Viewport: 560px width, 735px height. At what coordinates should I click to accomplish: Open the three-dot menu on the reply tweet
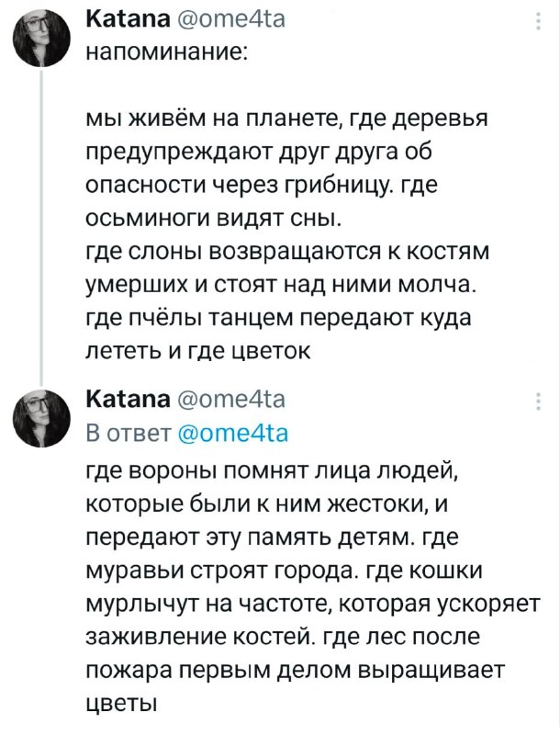(537, 405)
